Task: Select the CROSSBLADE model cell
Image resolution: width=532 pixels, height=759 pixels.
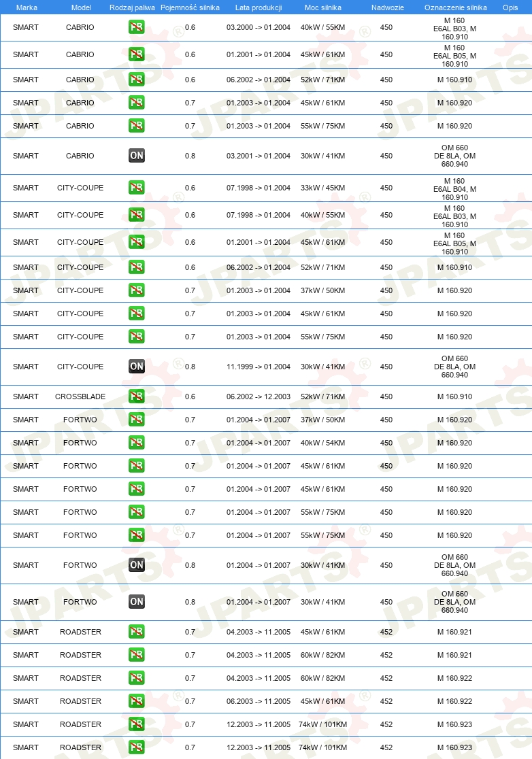Action: pos(80,397)
